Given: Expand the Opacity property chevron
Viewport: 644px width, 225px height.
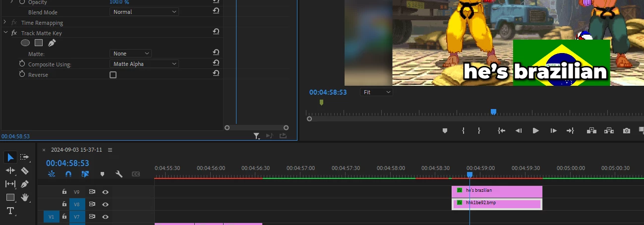Looking at the screenshot, I should click(x=12, y=2).
